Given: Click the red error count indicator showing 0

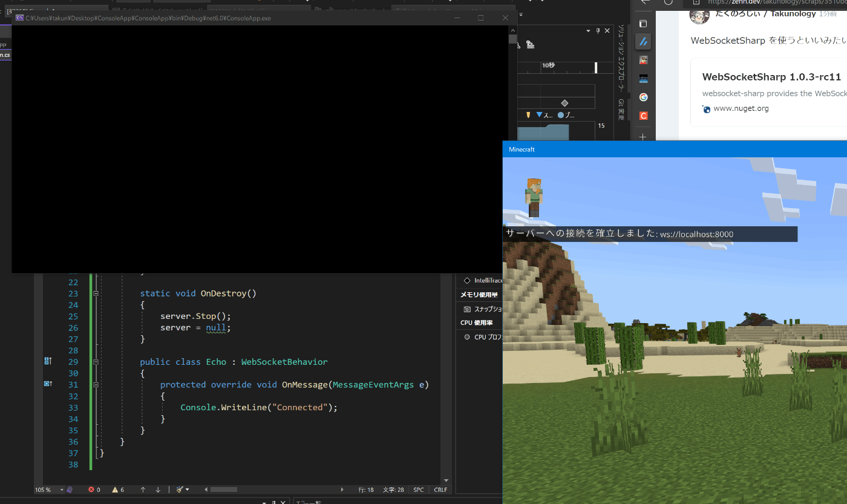Looking at the screenshot, I should (94, 489).
